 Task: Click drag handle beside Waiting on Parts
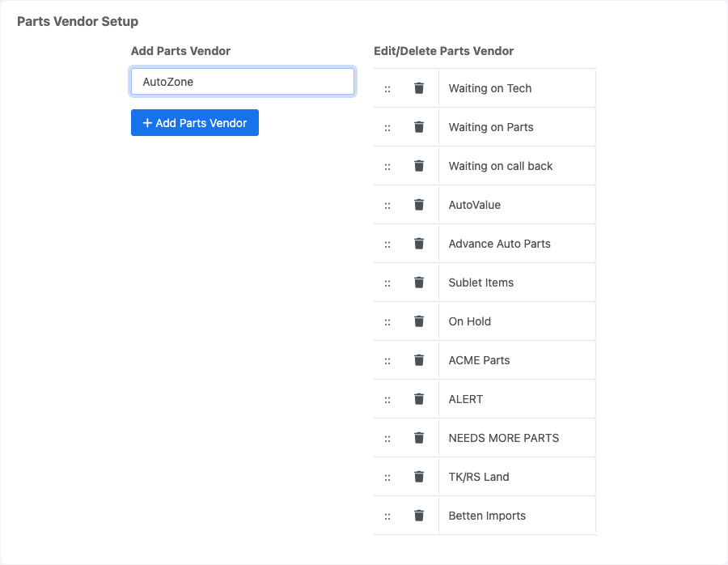387,128
